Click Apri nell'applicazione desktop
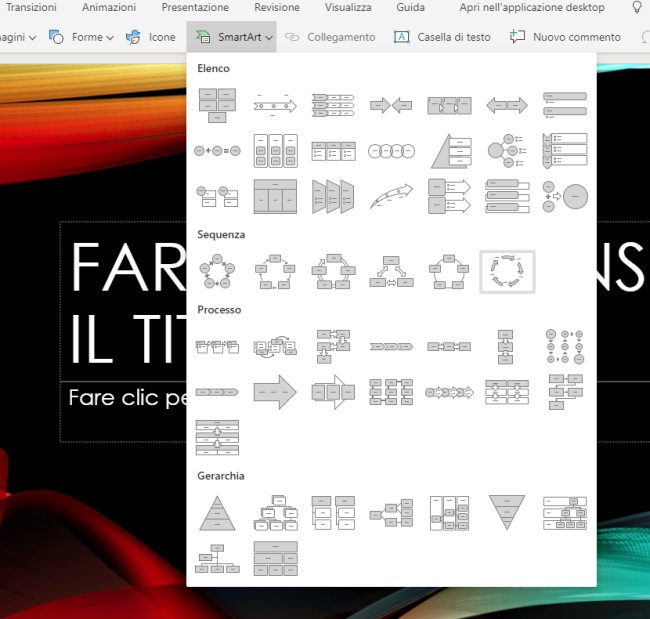Viewport: 650px width, 619px height. tap(532, 7)
